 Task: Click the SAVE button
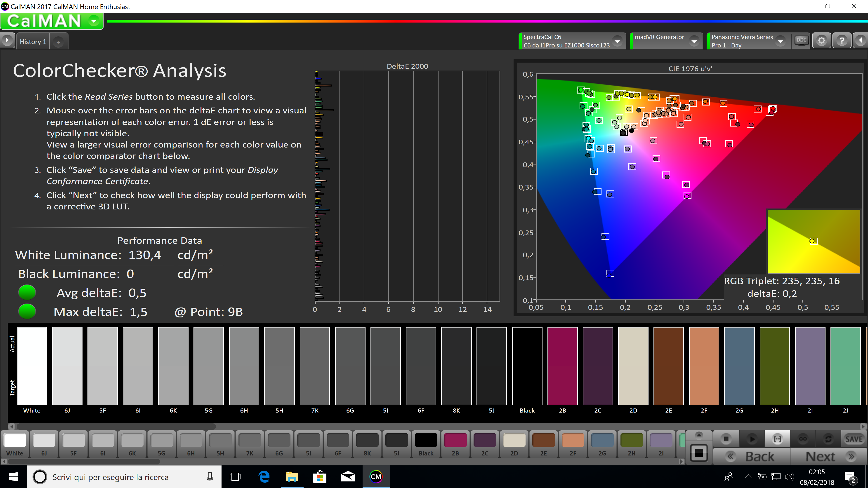(x=854, y=439)
